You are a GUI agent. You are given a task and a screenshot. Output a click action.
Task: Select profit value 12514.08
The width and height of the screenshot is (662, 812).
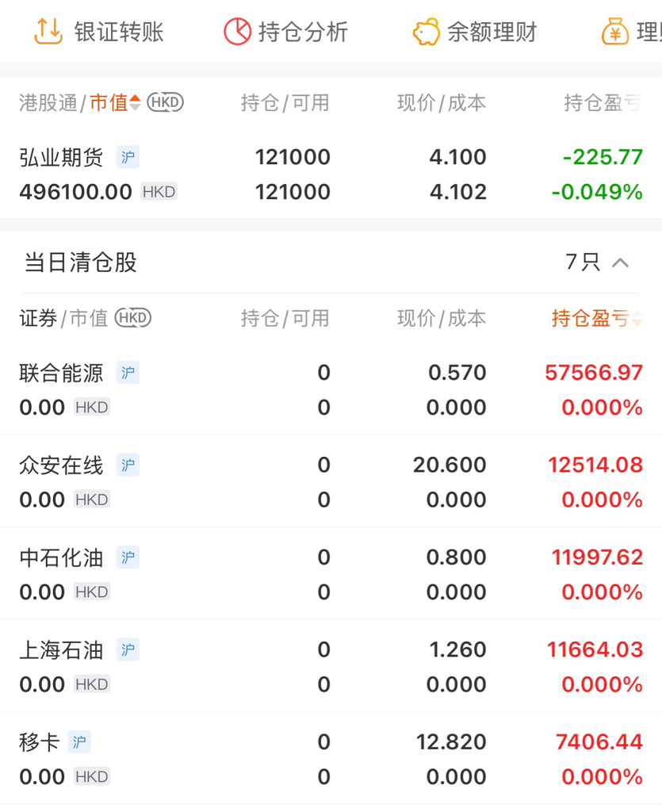(595, 465)
